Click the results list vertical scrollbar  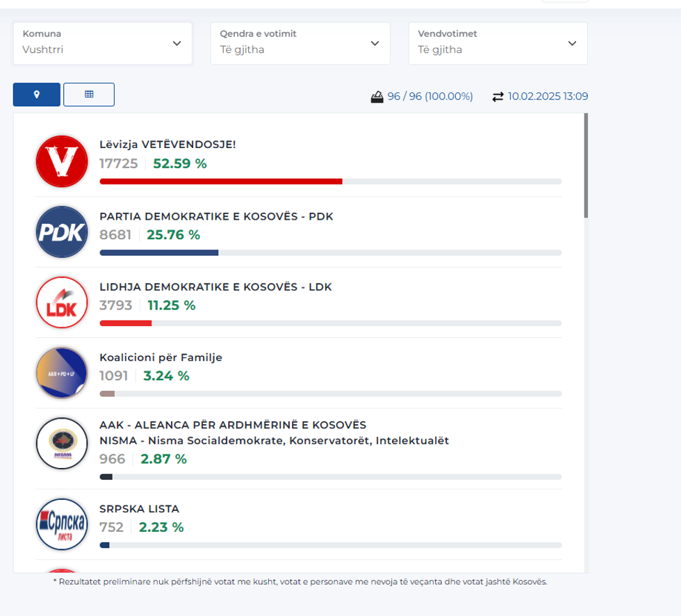[586, 167]
